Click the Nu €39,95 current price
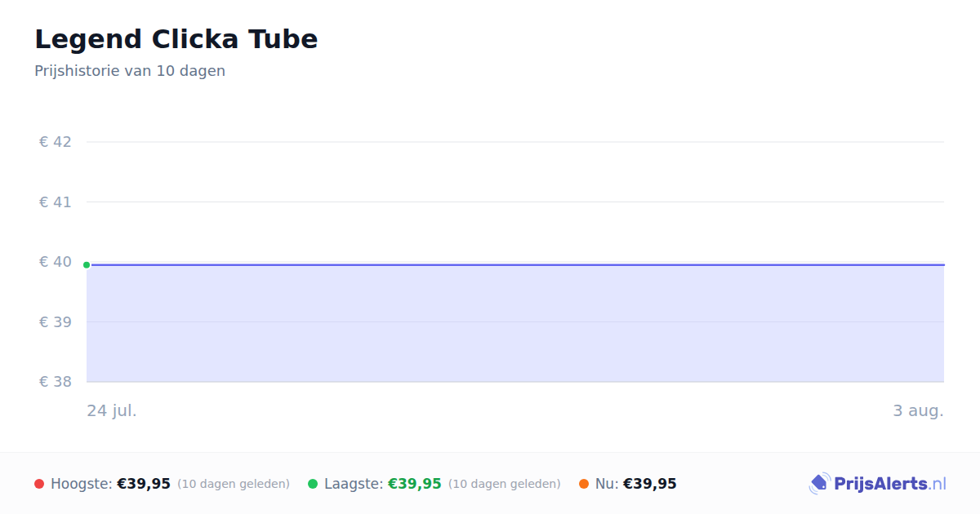This screenshot has width=980, height=514. coord(650,484)
